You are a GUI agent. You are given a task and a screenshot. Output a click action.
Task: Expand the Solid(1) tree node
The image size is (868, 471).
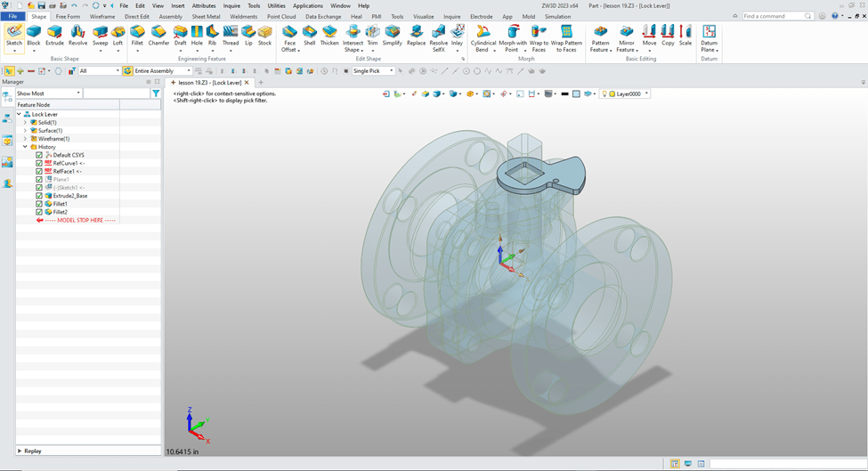pyautogui.click(x=25, y=122)
